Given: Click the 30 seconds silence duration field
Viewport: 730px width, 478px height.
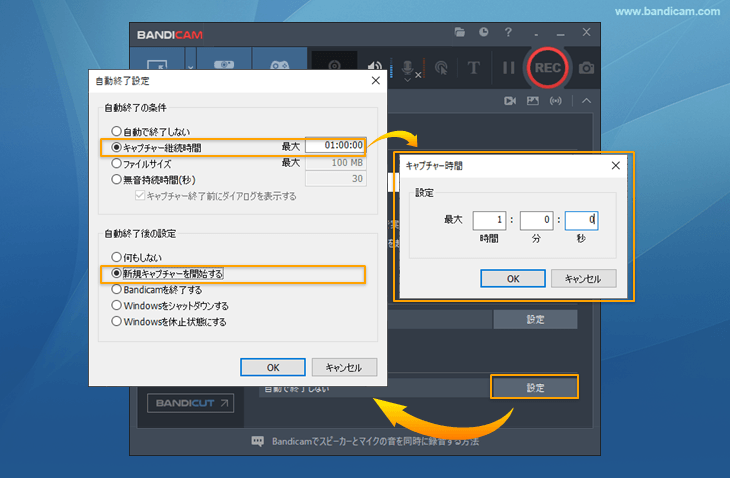Looking at the screenshot, I should 335,179.
